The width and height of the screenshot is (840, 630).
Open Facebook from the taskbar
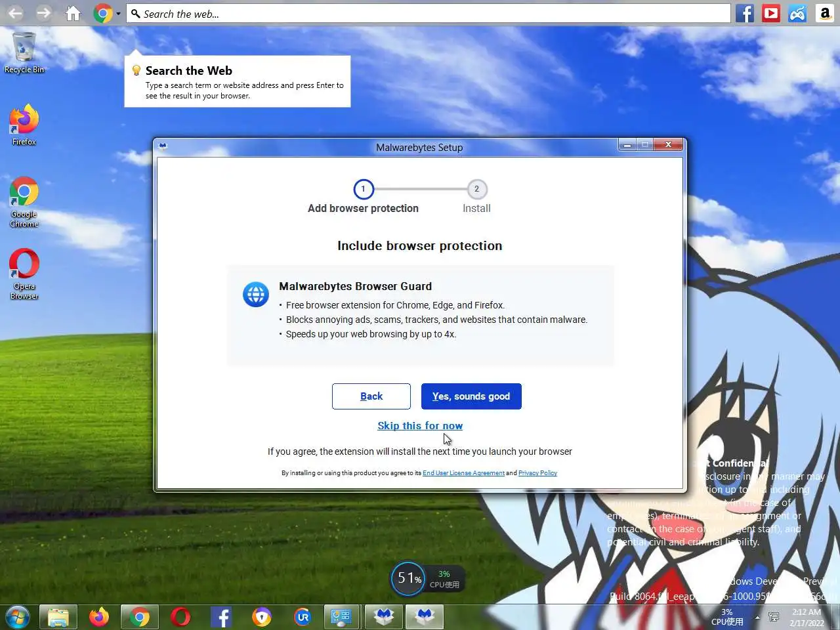(x=221, y=618)
